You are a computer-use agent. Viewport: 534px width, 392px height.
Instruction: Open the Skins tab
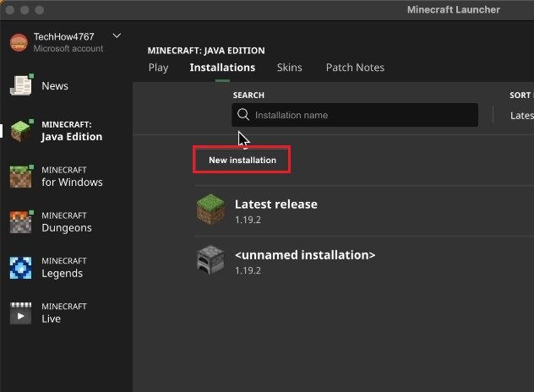point(290,68)
